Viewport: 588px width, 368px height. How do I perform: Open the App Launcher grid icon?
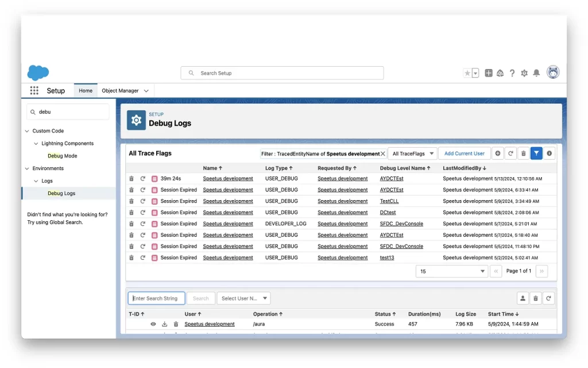click(x=34, y=90)
